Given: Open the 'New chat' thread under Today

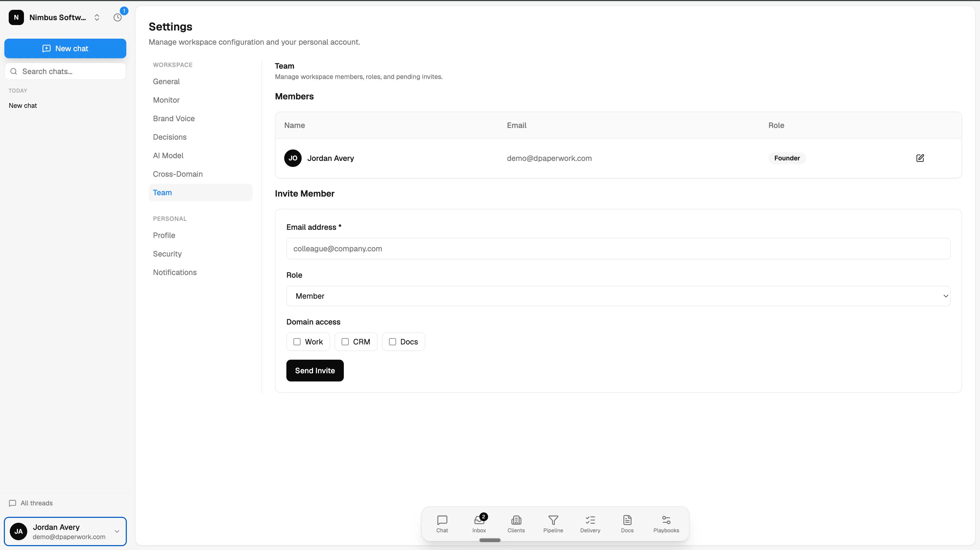Looking at the screenshot, I should (x=23, y=105).
